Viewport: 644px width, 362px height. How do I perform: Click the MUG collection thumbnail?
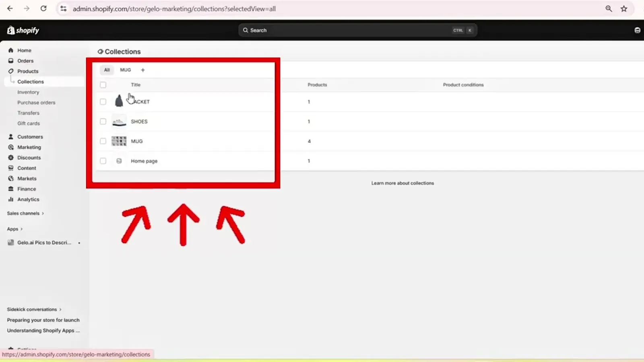[x=119, y=141]
